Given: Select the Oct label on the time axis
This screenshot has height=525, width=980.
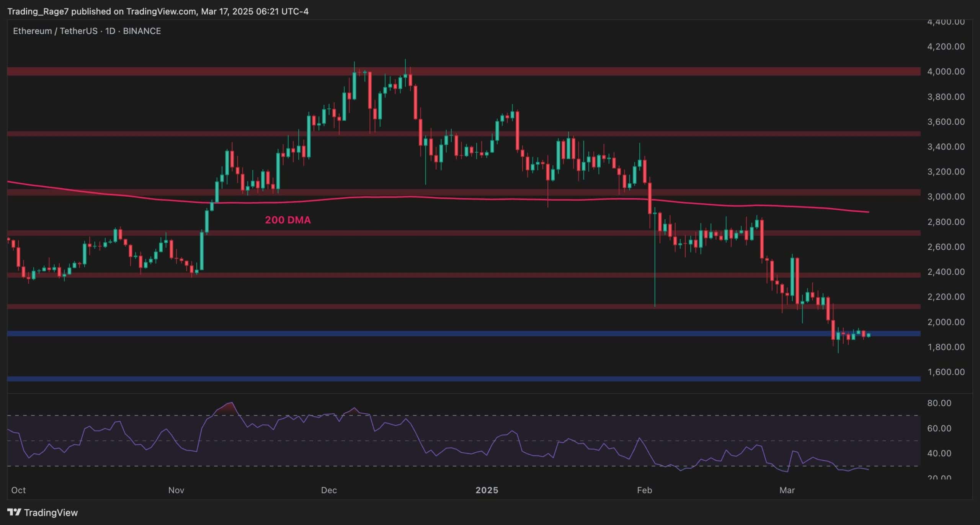Looking at the screenshot, I should (x=18, y=490).
